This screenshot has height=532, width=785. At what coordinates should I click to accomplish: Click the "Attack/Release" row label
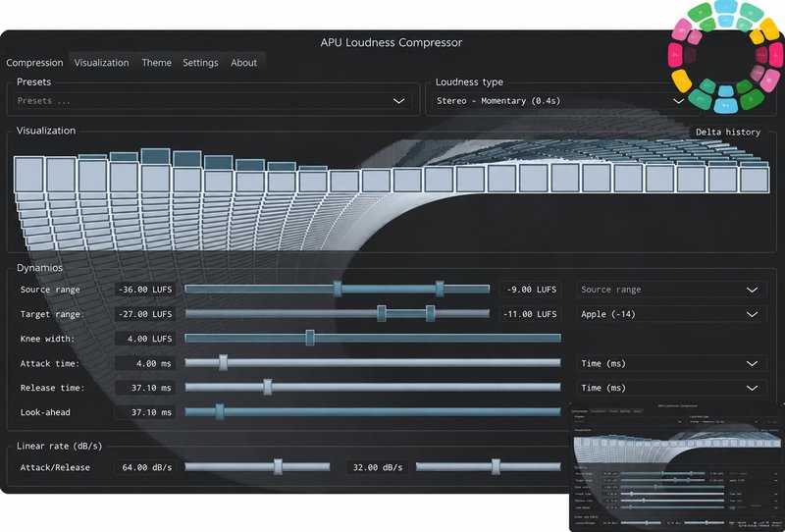(55, 467)
